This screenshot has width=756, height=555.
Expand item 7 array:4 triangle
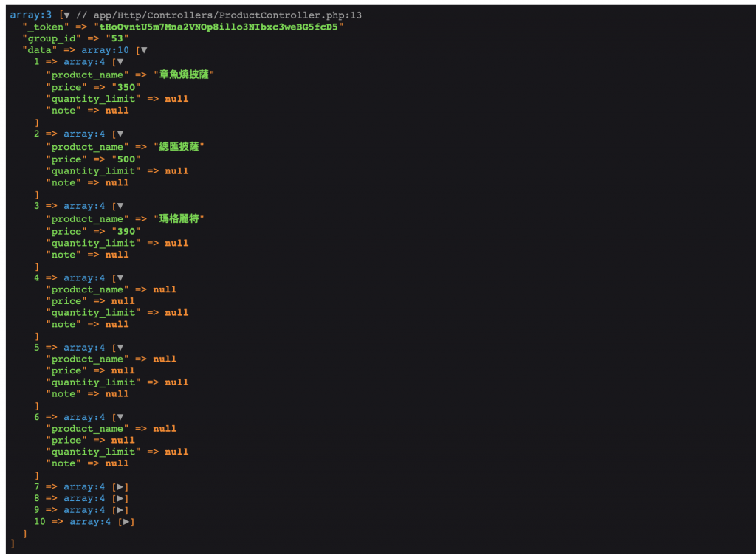click(120, 487)
